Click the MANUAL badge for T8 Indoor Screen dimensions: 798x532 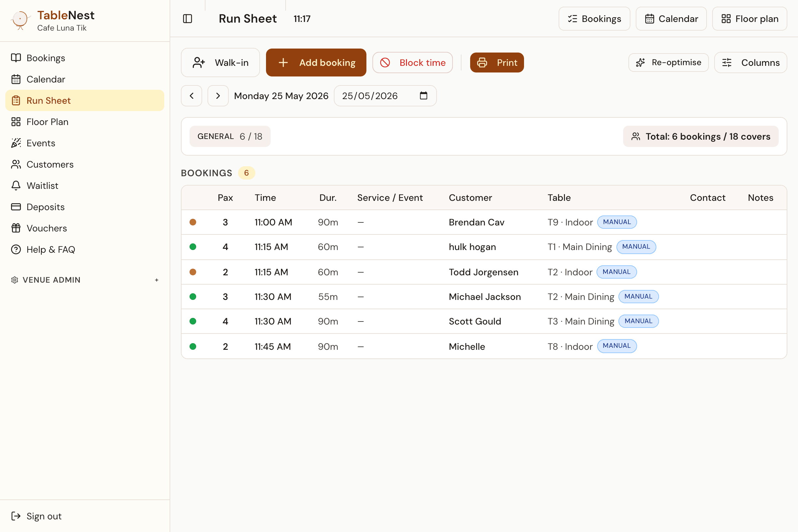617,346
